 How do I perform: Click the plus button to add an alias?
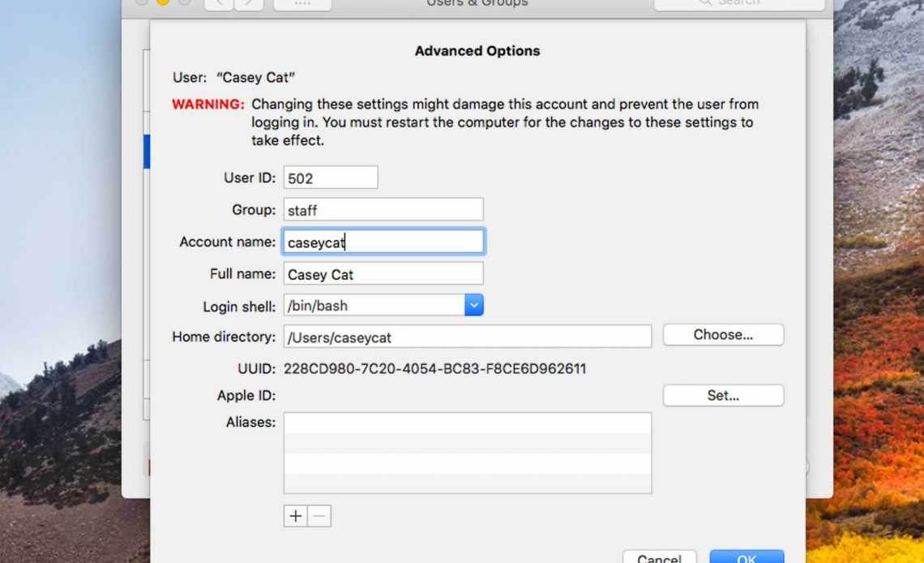pyautogui.click(x=295, y=516)
